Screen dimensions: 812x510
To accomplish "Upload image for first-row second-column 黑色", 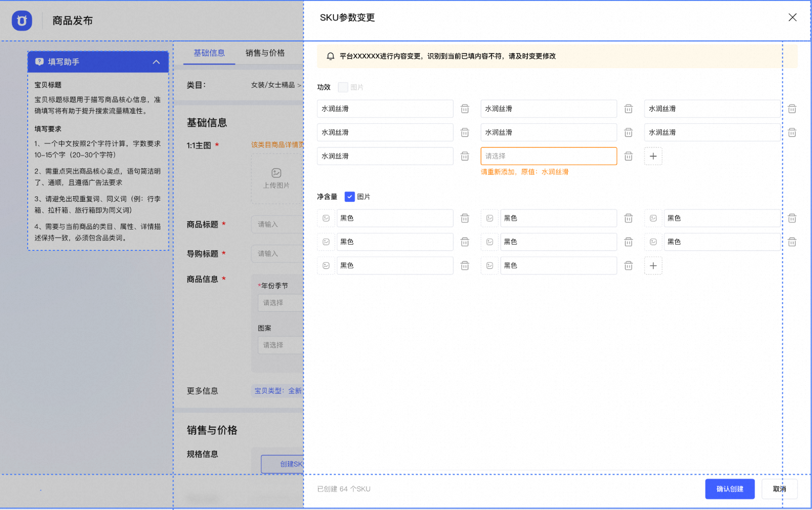I will (489, 218).
